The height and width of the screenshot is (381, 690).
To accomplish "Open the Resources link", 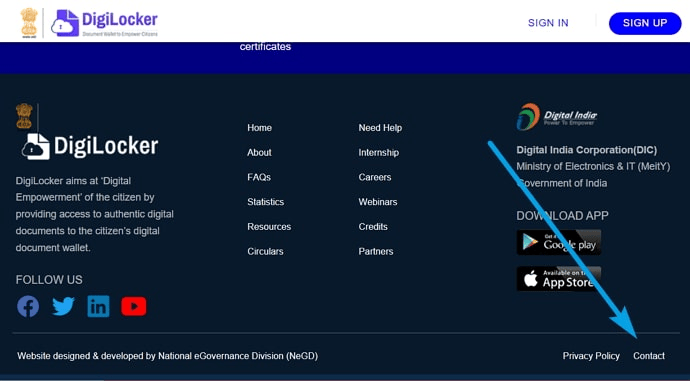I will point(269,227).
